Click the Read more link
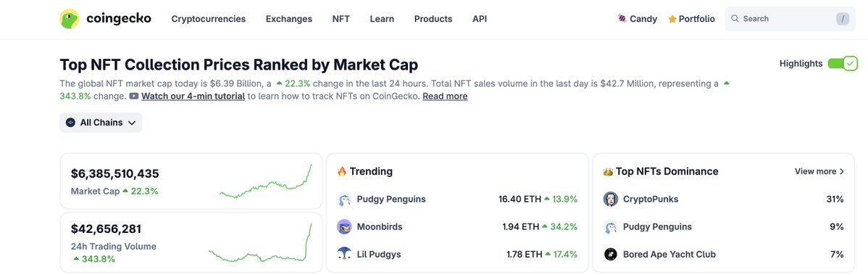The width and height of the screenshot is (868, 275). pos(445,96)
